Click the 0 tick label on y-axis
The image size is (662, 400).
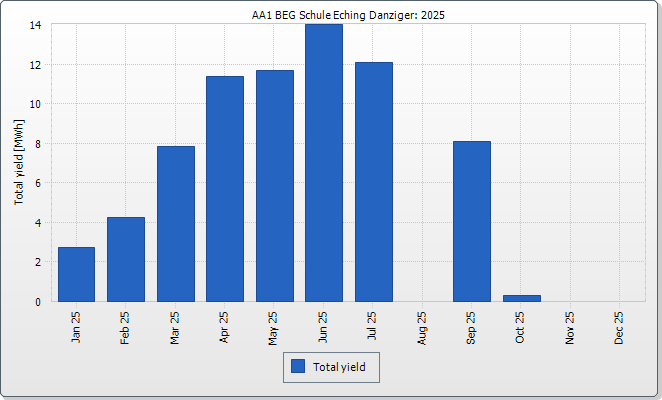(x=38, y=301)
